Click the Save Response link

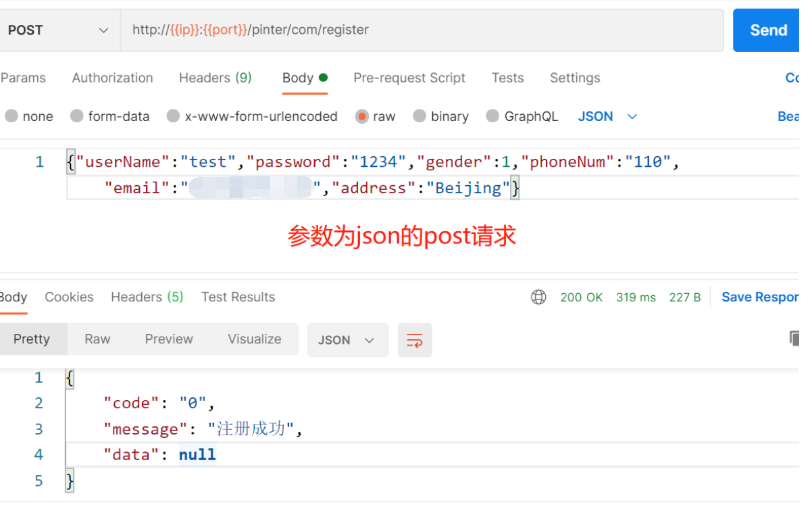(759, 297)
